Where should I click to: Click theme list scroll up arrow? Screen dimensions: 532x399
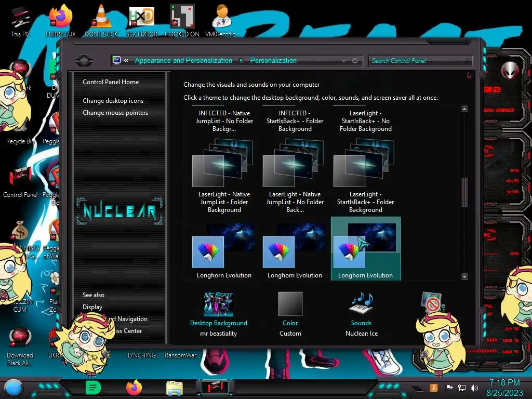(x=465, y=109)
